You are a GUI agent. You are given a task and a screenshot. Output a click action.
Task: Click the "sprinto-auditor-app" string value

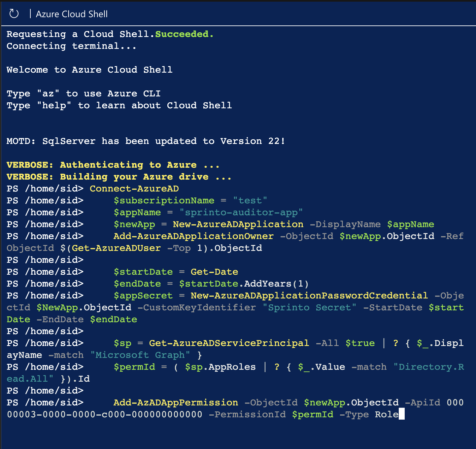coord(241,212)
